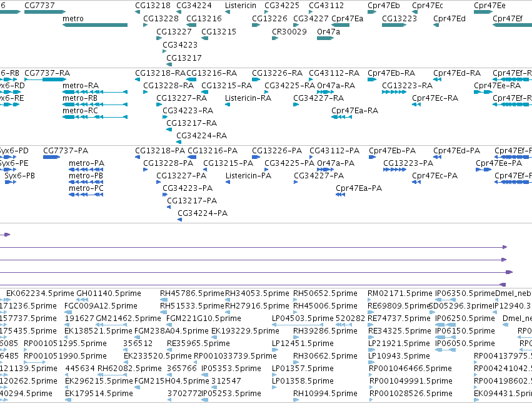532x403 pixels.
Task: Select the CG7737-PA protein label
Action: [x=66, y=151]
